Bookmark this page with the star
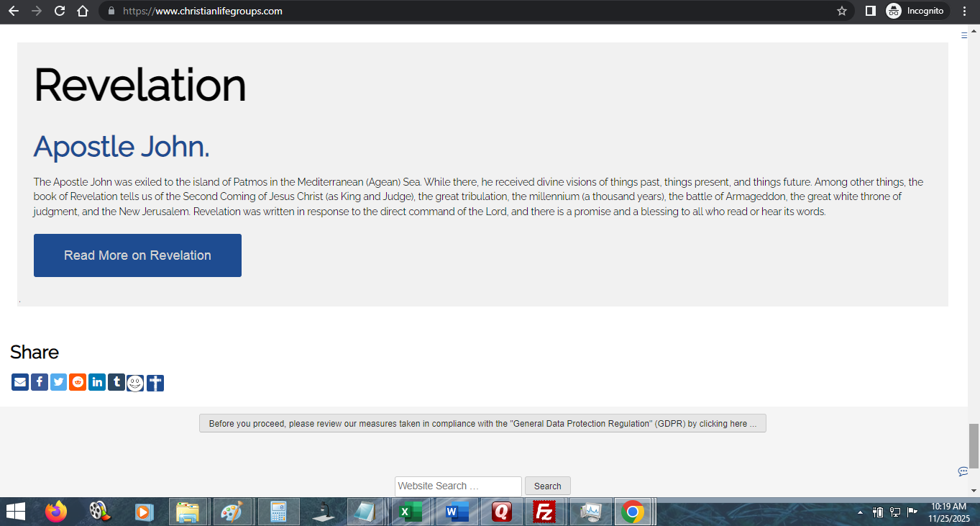The width and height of the screenshot is (980, 526). click(842, 11)
